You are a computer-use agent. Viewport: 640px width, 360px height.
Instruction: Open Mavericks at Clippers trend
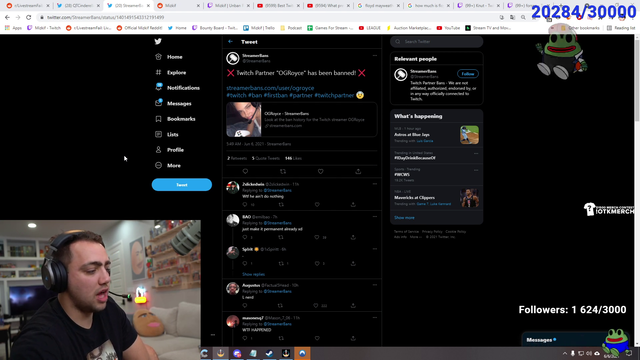point(436,198)
